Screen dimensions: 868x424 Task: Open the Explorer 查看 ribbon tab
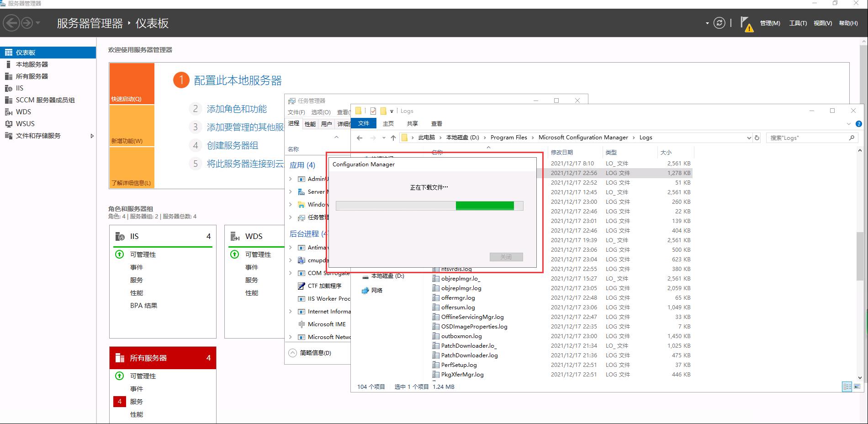point(436,124)
